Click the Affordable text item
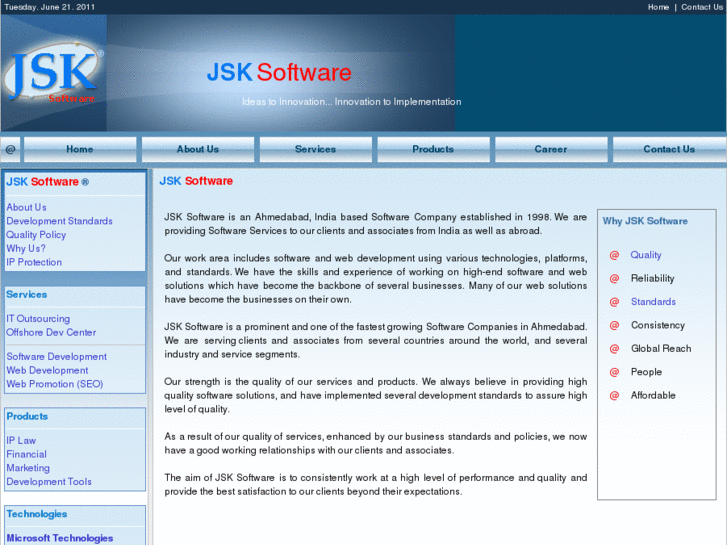The image size is (727, 545). [x=653, y=395]
